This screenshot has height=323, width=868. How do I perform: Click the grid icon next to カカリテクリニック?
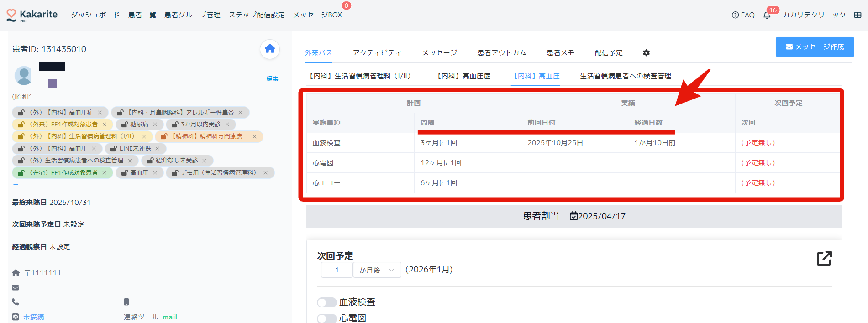(x=858, y=15)
